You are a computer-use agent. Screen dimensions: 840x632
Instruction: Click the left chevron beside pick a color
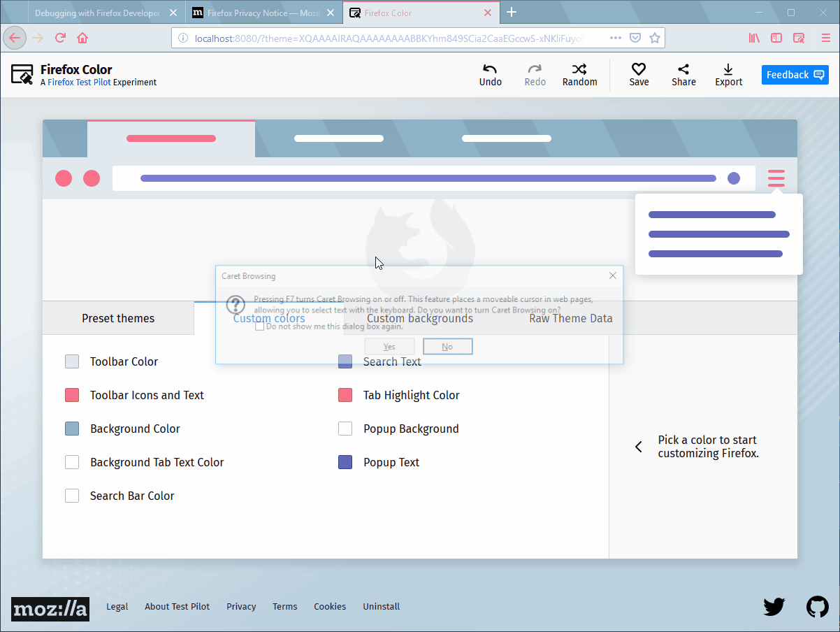[x=638, y=447]
